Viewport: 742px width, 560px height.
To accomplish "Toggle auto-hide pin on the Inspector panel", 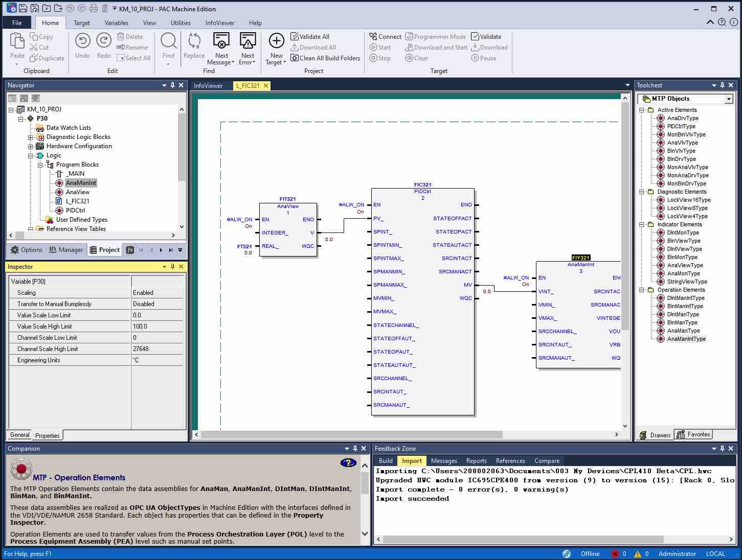I will tap(172, 266).
